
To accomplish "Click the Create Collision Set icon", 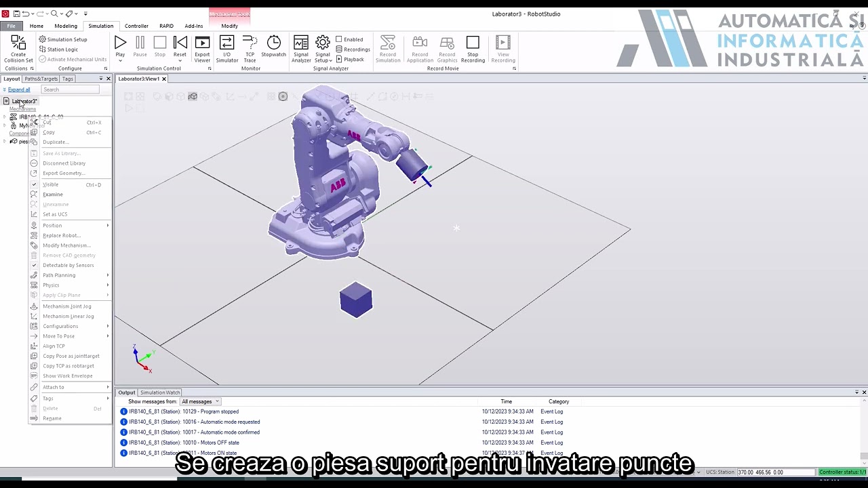I will click(x=18, y=49).
